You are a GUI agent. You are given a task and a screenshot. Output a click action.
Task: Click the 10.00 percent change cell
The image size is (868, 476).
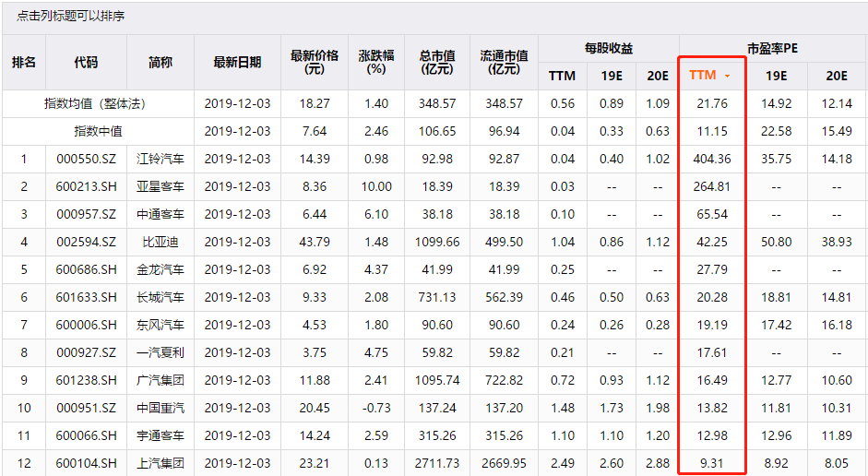pos(376,186)
